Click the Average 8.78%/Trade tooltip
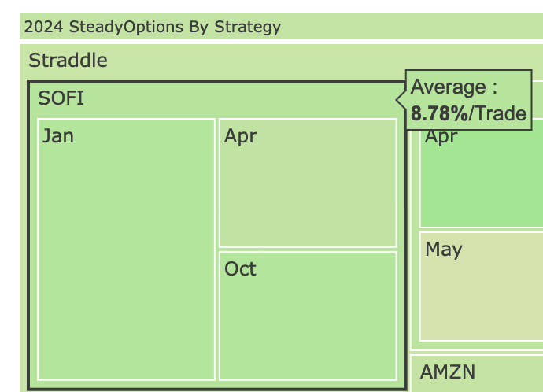 coord(468,100)
